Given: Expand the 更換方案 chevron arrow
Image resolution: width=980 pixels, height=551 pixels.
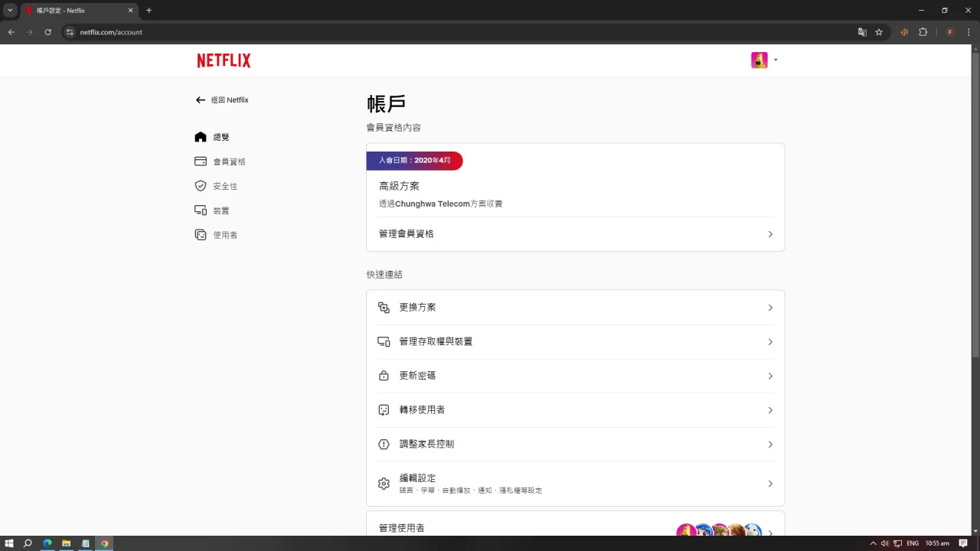Looking at the screenshot, I should pyautogui.click(x=770, y=308).
